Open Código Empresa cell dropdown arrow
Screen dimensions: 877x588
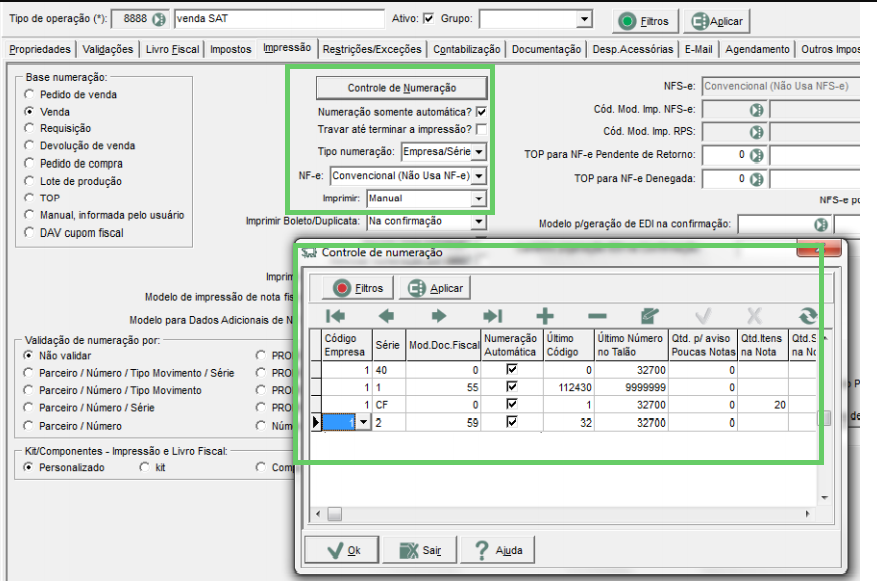coord(364,422)
